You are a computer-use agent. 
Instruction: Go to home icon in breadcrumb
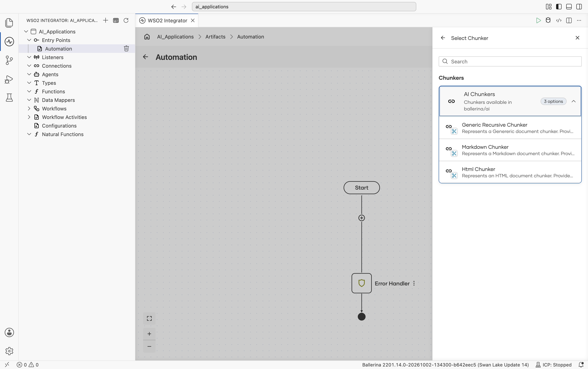[147, 37]
